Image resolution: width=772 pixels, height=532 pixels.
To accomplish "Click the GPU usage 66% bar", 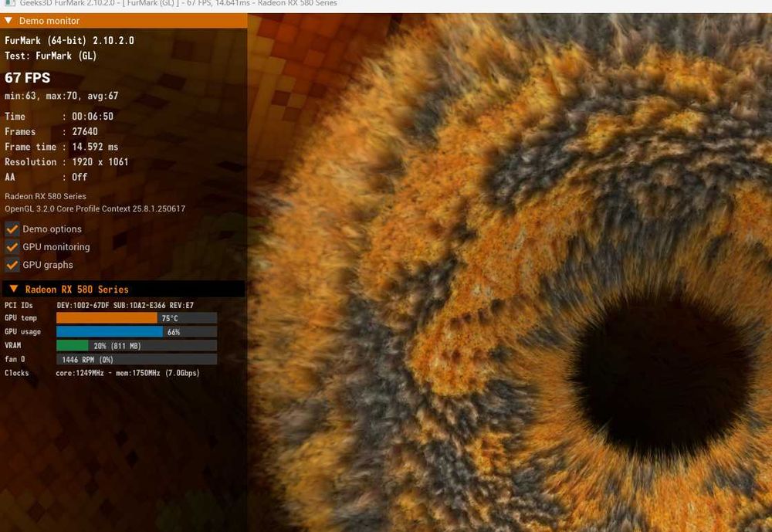I will [137, 332].
